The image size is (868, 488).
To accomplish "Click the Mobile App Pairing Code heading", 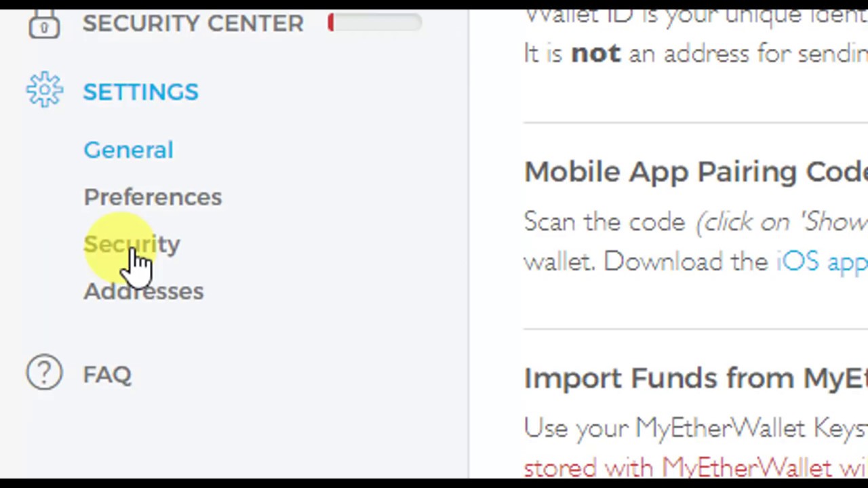I will point(695,172).
